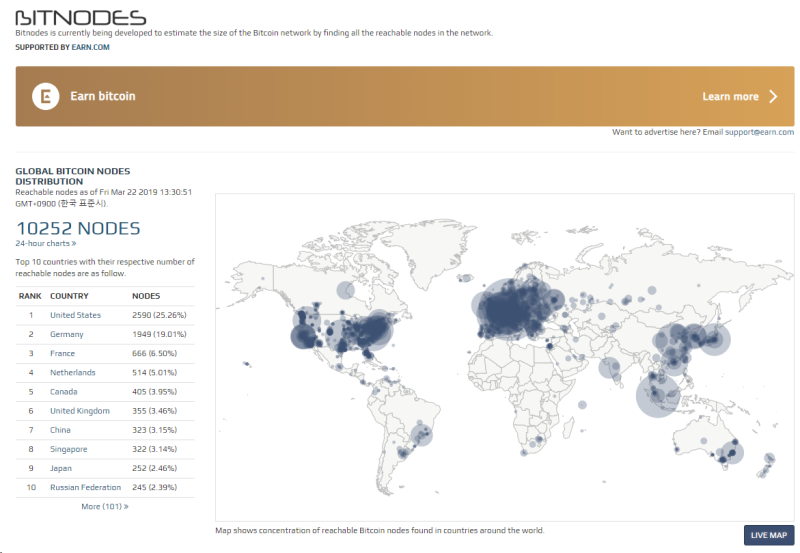Open the EARN.COM supporter link
The width and height of the screenshot is (800, 553).
click(90, 47)
